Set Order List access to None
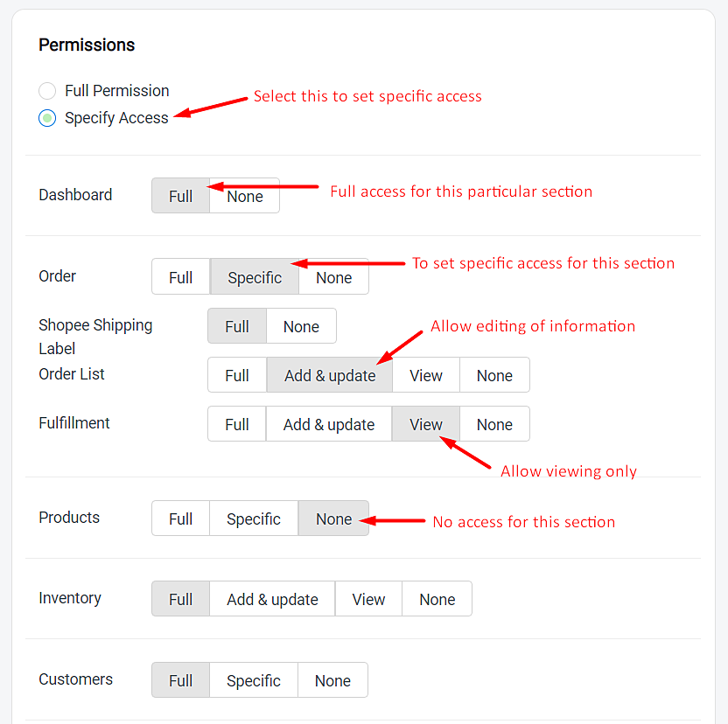This screenshot has width=728, height=724. click(x=494, y=375)
